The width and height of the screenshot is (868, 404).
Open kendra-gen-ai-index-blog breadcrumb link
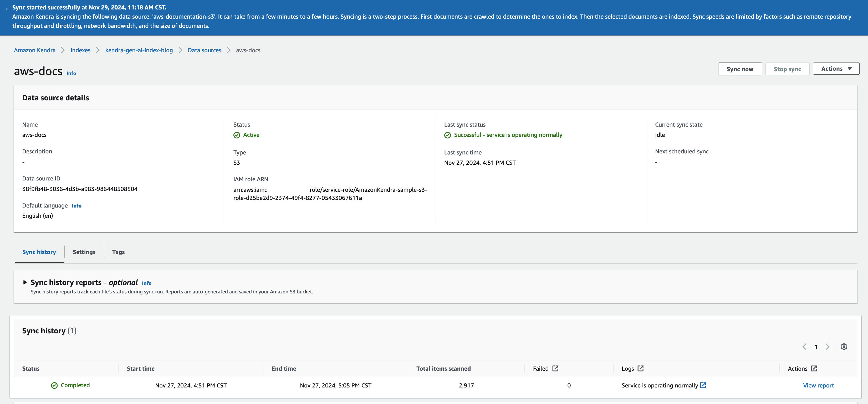(x=139, y=50)
